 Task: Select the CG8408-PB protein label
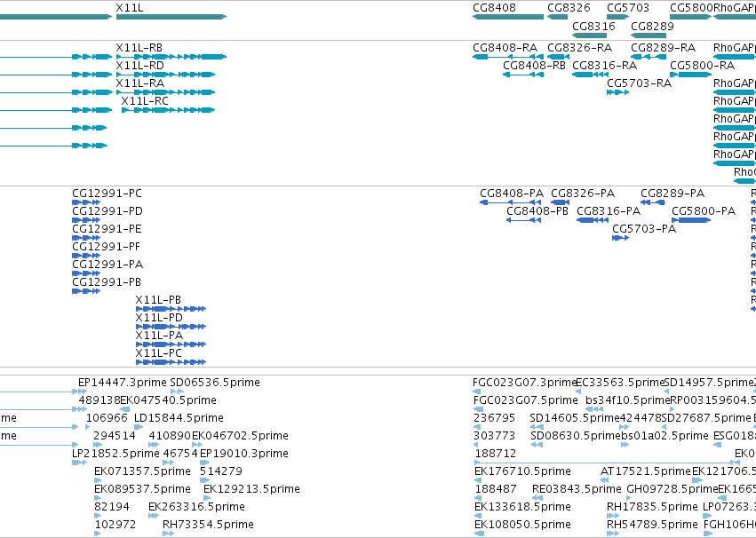click(537, 211)
